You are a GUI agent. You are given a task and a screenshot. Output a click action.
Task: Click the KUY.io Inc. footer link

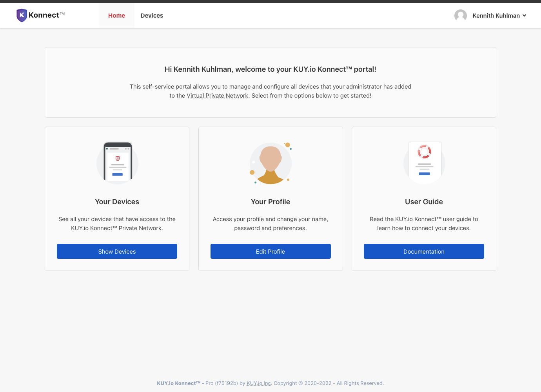pos(259,383)
